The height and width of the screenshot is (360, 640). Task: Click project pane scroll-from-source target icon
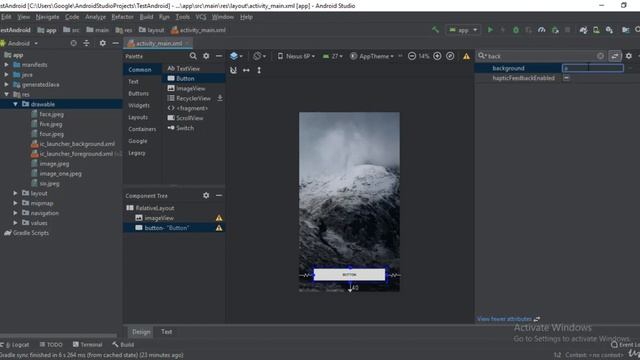[73, 43]
